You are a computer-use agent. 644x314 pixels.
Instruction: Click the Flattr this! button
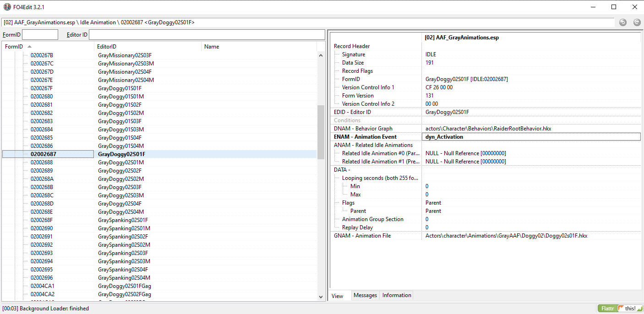tap(620, 309)
